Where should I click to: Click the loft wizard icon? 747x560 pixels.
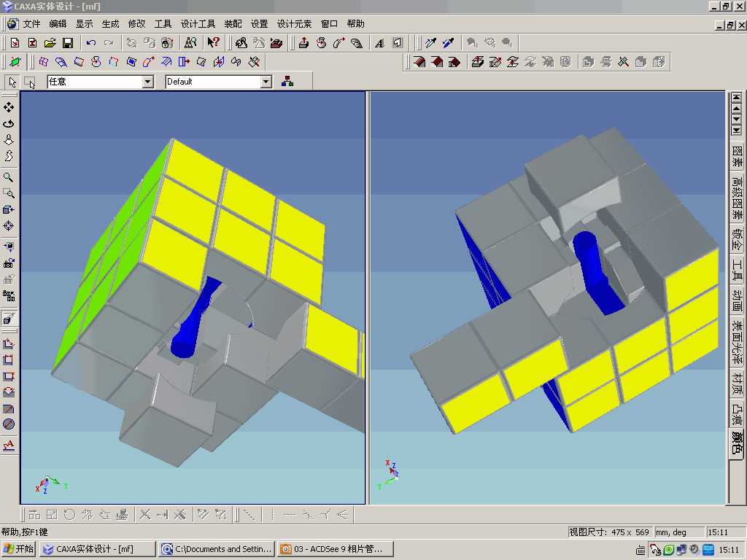pos(356,43)
